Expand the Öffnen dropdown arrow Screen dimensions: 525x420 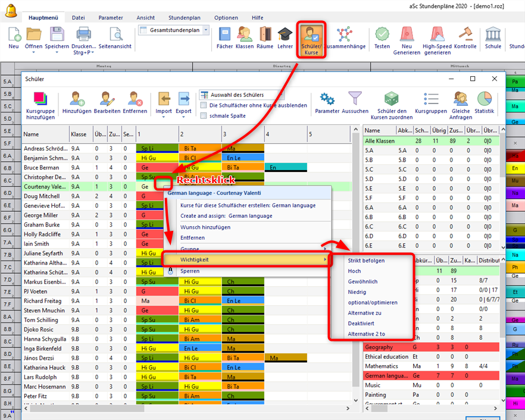[x=33, y=52]
